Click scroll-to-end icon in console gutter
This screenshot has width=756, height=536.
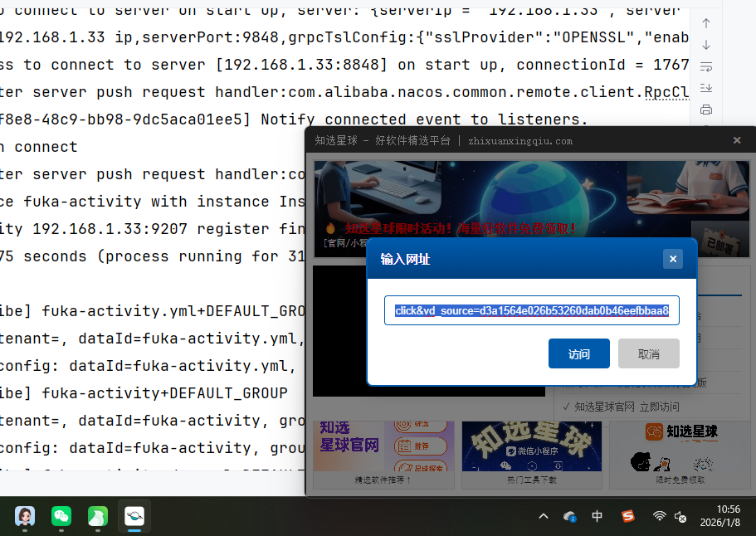(x=706, y=88)
